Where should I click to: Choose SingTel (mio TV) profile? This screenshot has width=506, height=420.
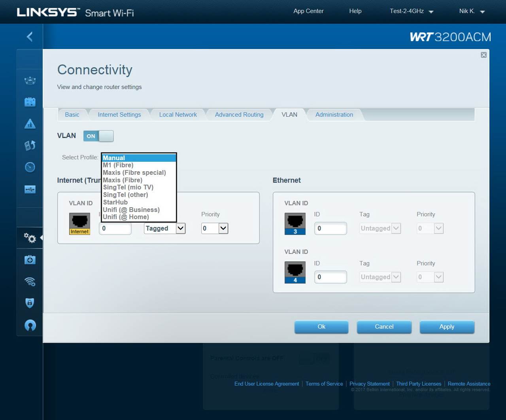[x=139, y=187]
